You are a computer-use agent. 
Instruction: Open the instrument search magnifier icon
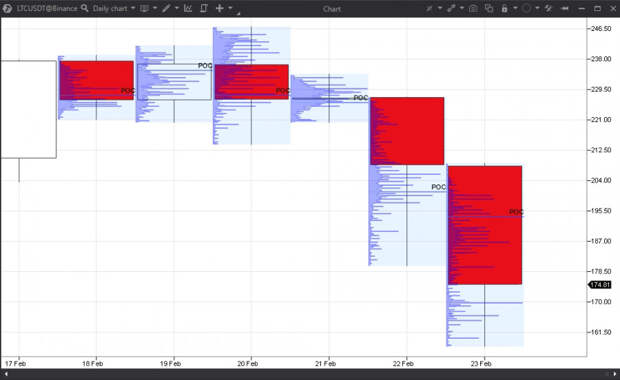point(85,8)
